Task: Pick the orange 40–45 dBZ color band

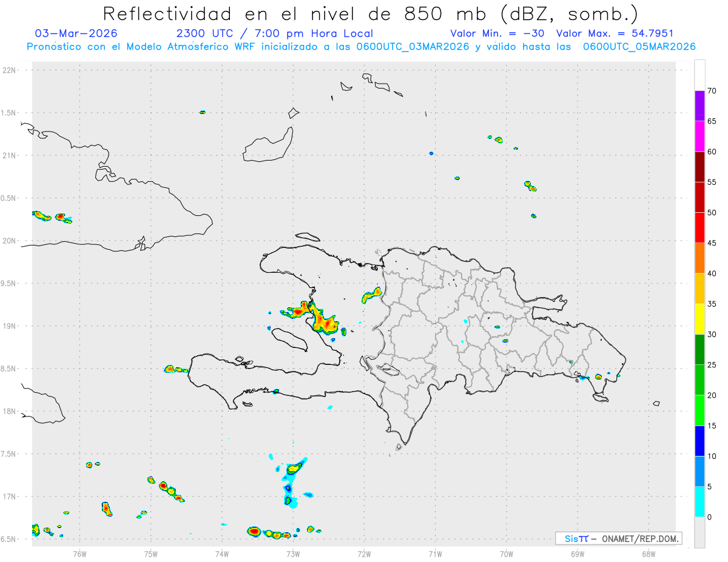Action: coord(699,258)
